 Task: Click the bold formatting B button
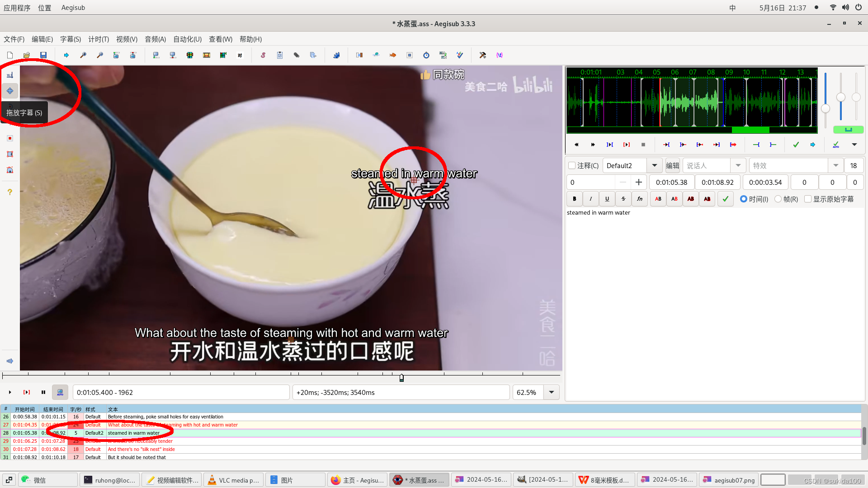click(x=574, y=199)
